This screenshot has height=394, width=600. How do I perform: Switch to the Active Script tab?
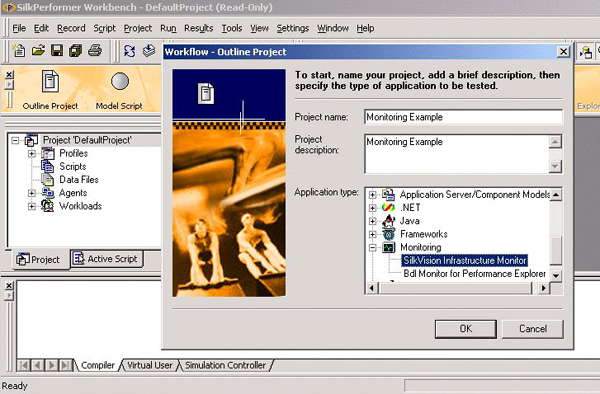107,259
